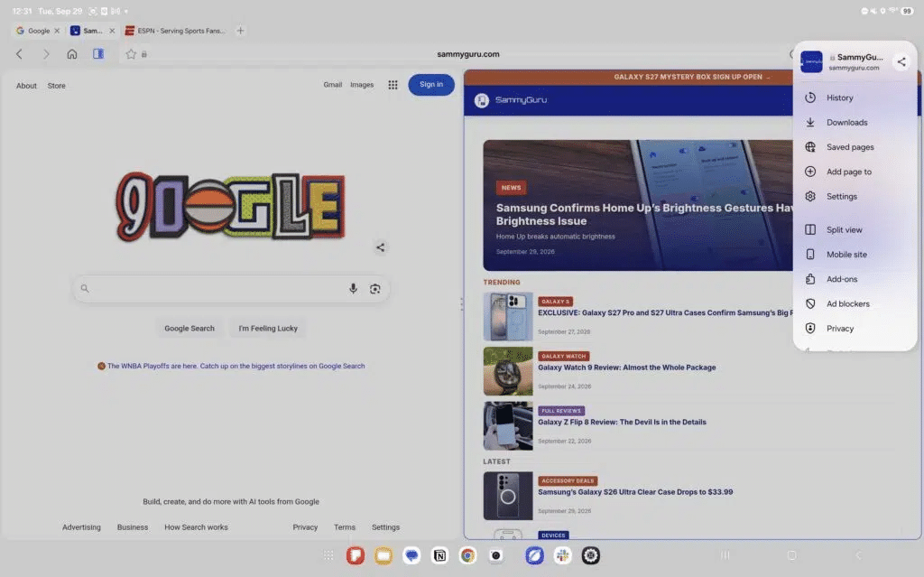Bookmark the page with the star icon
Image resolution: width=924 pixels, height=577 pixels.
click(131, 54)
